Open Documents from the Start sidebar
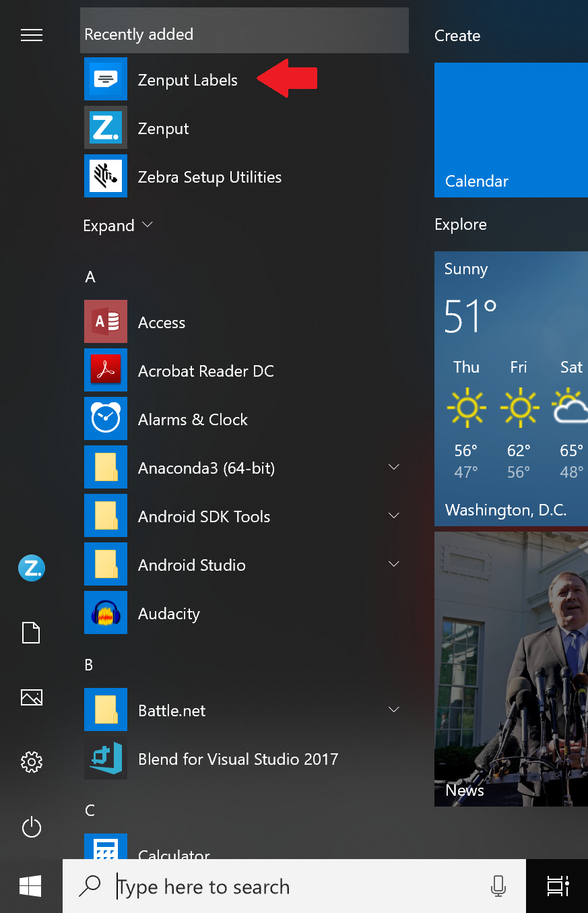The image size is (588, 913). click(x=32, y=633)
